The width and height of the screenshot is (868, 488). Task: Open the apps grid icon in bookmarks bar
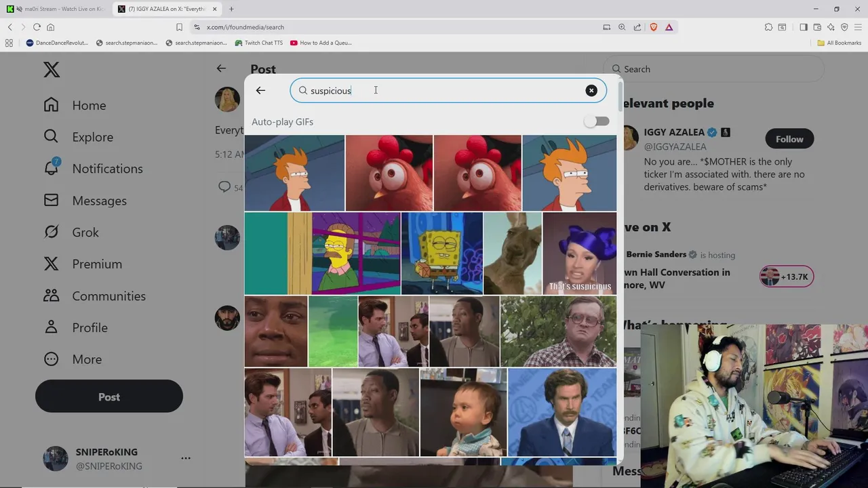9,43
